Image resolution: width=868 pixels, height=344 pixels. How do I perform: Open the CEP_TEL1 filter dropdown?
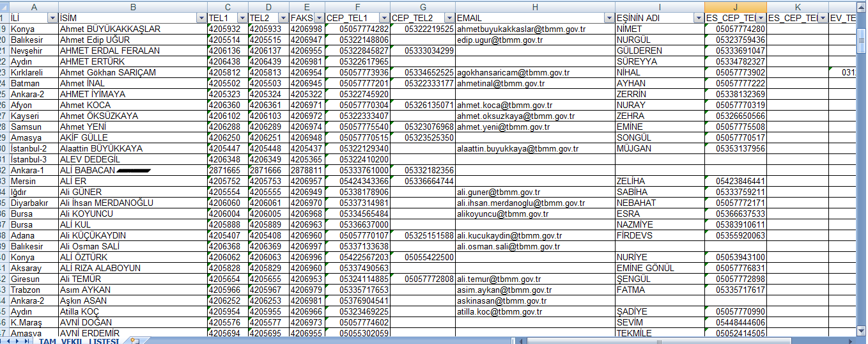coord(384,19)
